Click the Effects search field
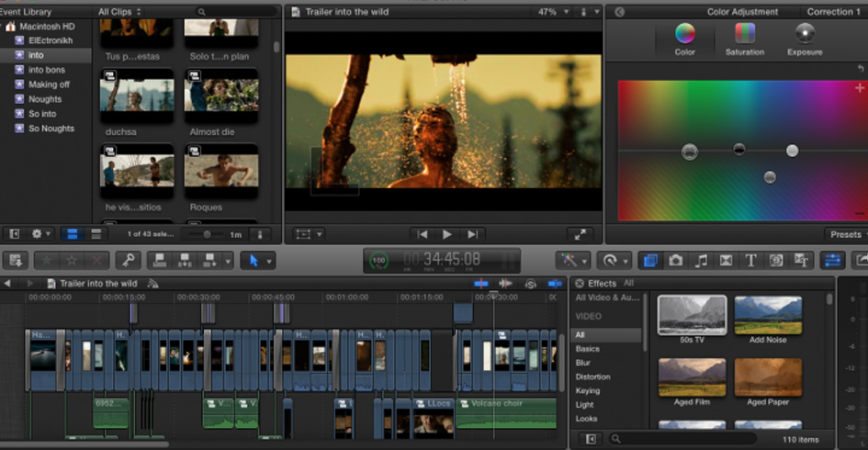868x450 pixels. [x=682, y=439]
